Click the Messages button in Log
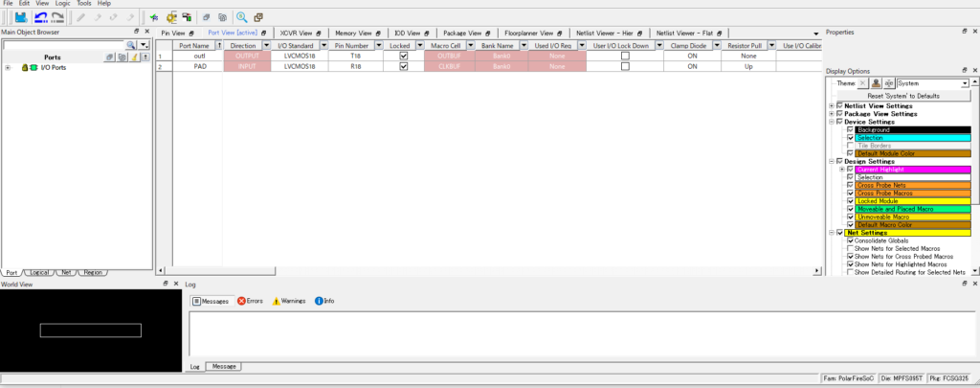Viewport: 980px width, 388px height. point(210,301)
